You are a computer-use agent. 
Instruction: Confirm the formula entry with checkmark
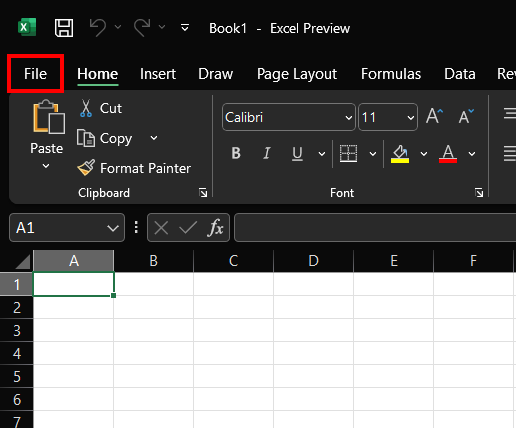[188, 228]
